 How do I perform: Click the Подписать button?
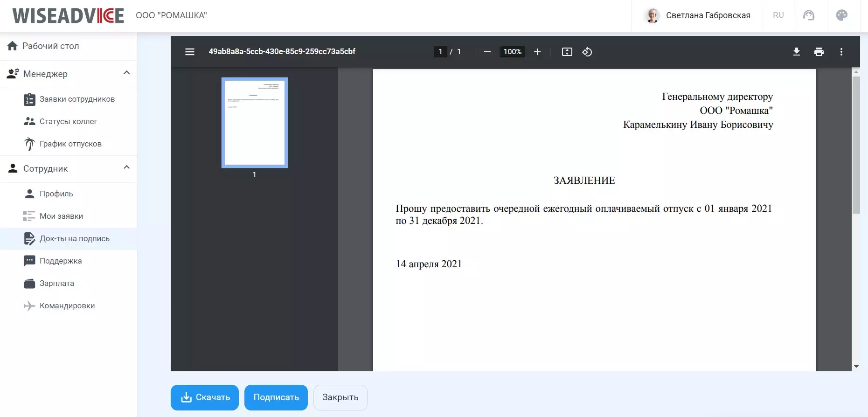click(x=276, y=397)
